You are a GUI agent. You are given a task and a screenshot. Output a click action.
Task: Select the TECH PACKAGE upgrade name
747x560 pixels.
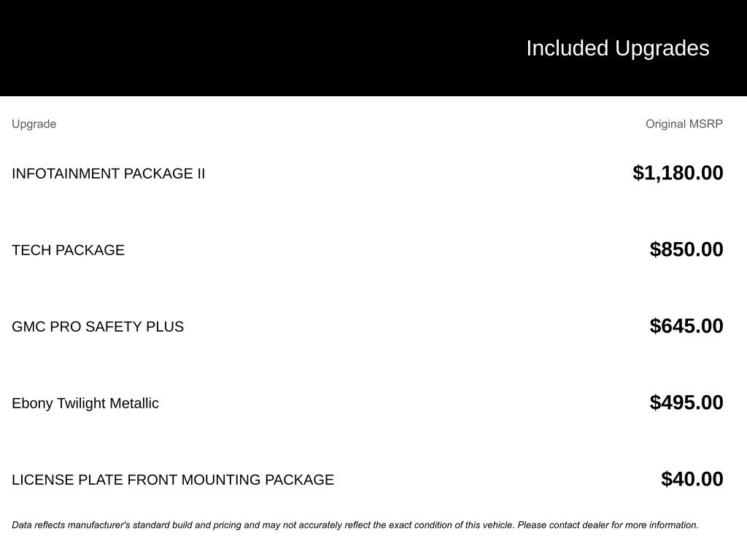click(68, 250)
